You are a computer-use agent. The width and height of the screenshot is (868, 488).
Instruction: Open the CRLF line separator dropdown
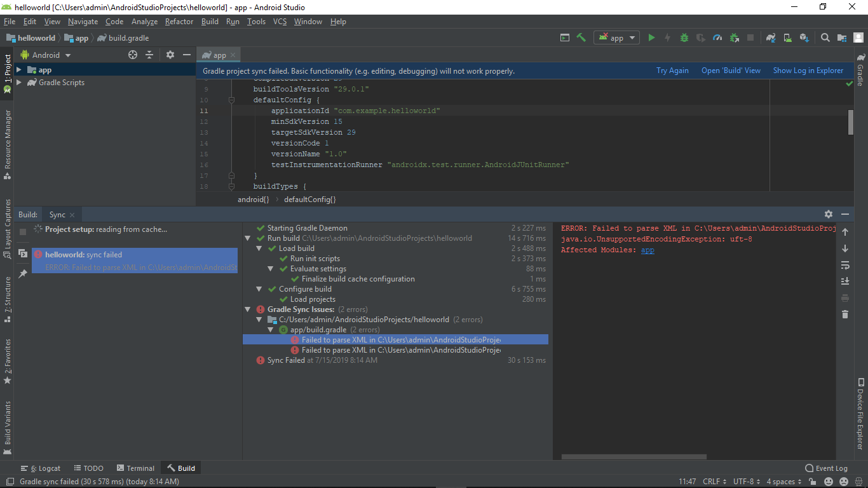[x=714, y=482]
